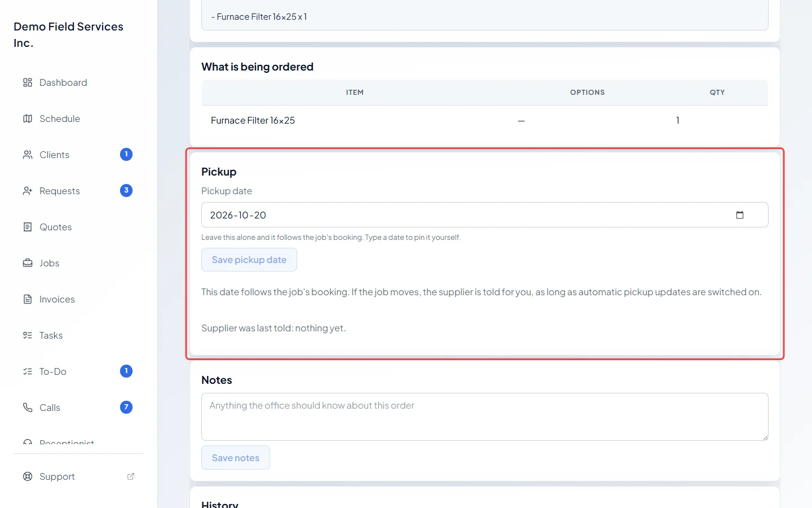
Task: Click the Save pickup date button
Action: click(x=249, y=260)
